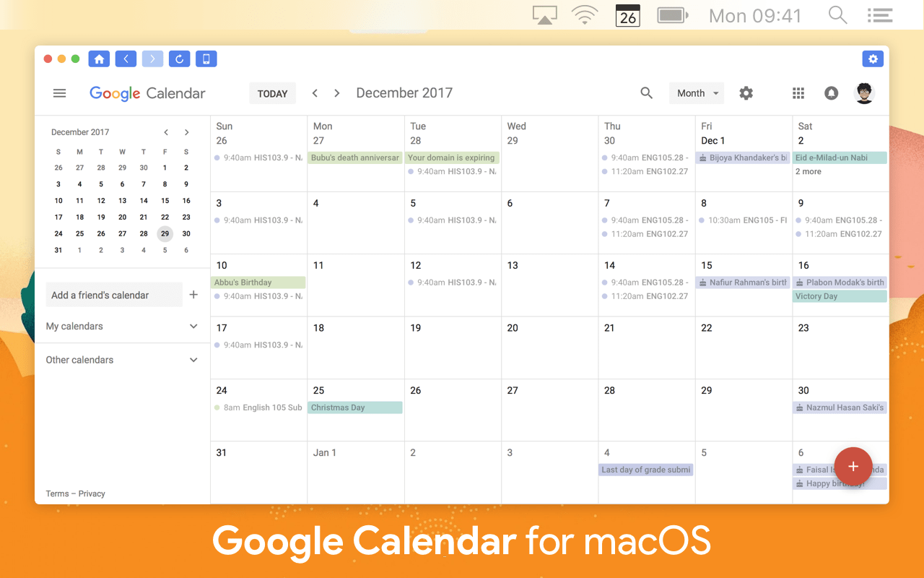
Task: Select day 29 in mini calendar
Action: pyautogui.click(x=165, y=233)
